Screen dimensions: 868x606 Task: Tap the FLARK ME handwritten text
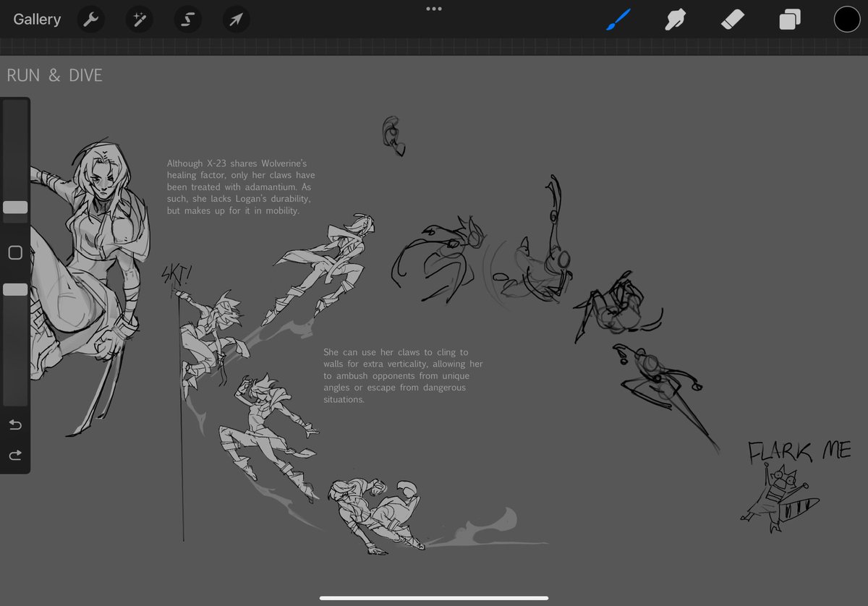tap(799, 451)
